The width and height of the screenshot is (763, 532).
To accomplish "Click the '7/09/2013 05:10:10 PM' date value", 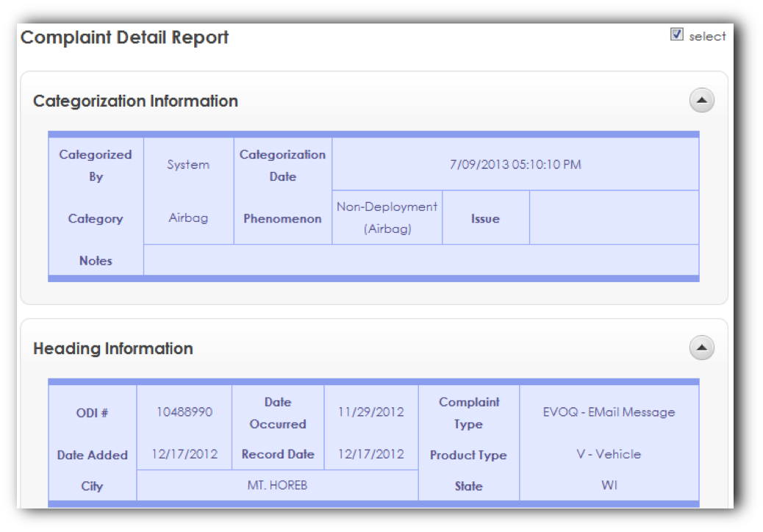I will 515,165.
